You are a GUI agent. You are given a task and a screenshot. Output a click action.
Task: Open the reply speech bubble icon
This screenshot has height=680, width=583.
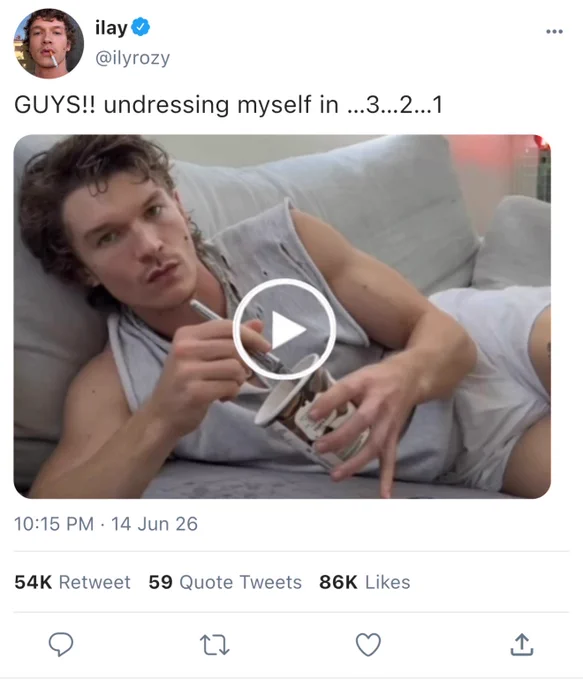[x=61, y=644]
